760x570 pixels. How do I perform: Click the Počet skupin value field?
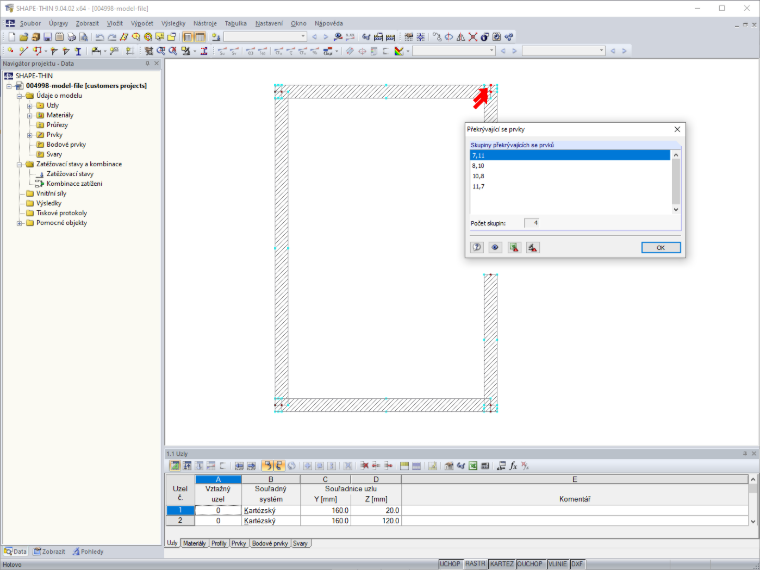pos(531,223)
